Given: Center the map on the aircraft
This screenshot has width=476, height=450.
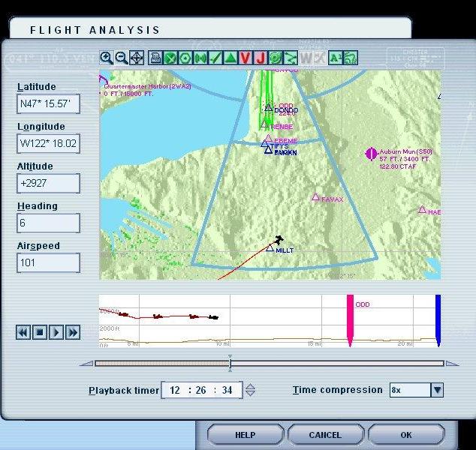Looking at the screenshot, I should point(137,58).
